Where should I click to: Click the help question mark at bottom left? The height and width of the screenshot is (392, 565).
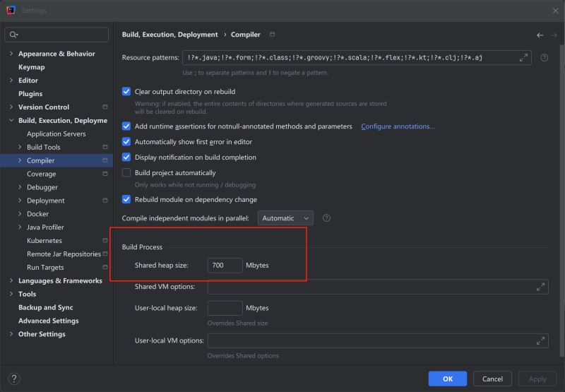point(14,379)
